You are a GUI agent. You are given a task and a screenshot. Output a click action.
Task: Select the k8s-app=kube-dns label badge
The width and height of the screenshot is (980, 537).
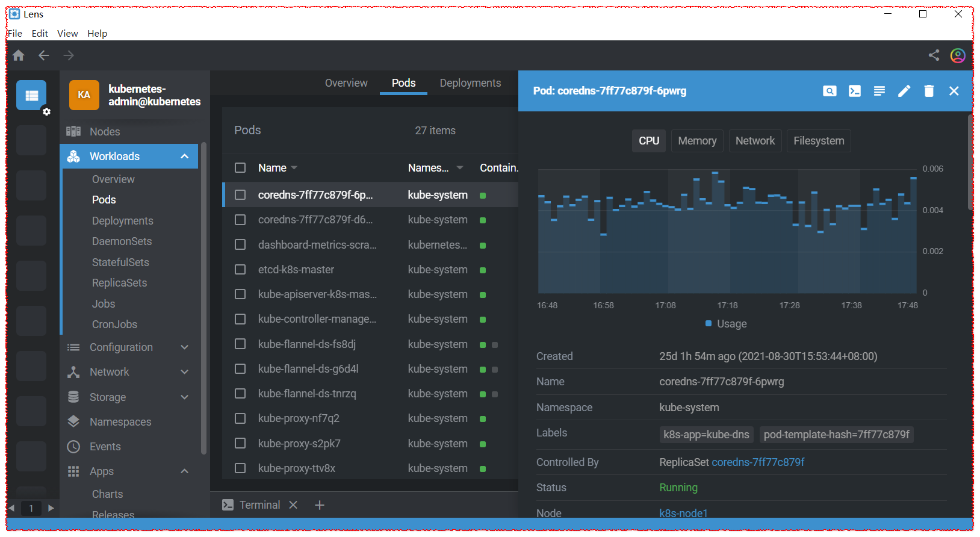tap(706, 435)
